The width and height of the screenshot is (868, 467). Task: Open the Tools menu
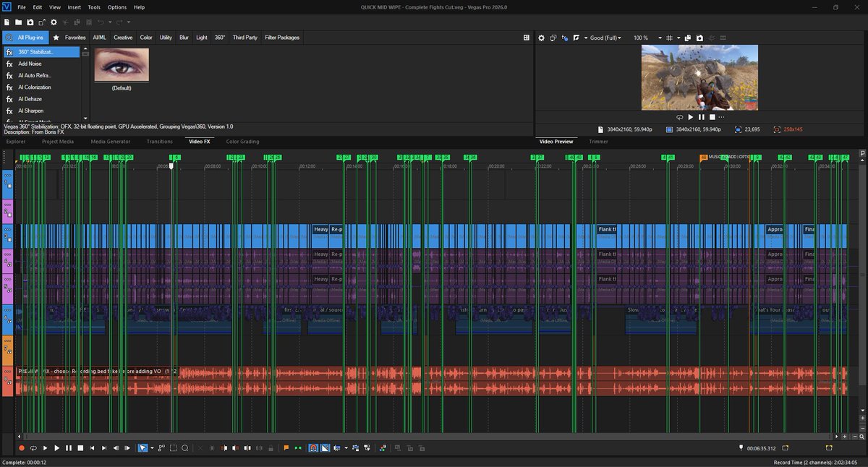pyautogui.click(x=94, y=7)
